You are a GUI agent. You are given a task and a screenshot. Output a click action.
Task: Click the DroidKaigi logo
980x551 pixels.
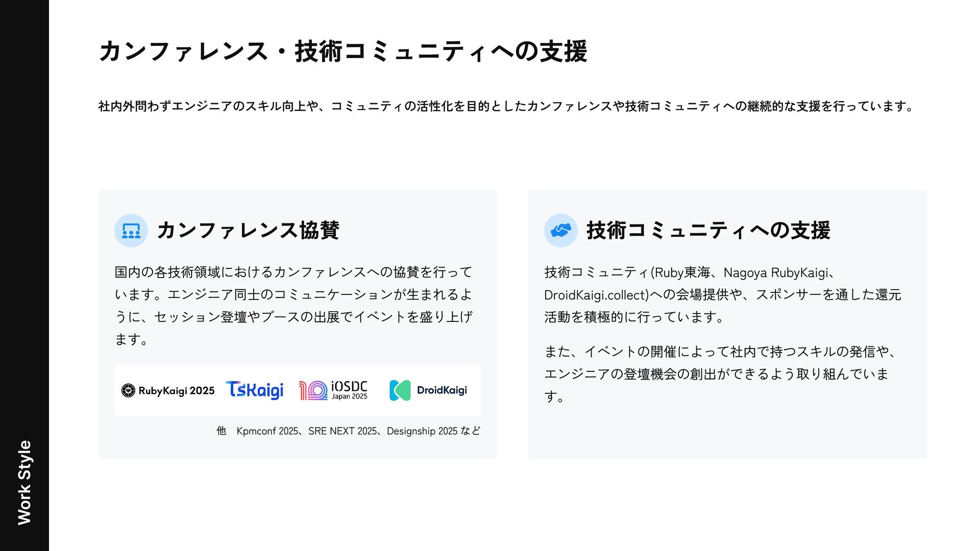[428, 390]
